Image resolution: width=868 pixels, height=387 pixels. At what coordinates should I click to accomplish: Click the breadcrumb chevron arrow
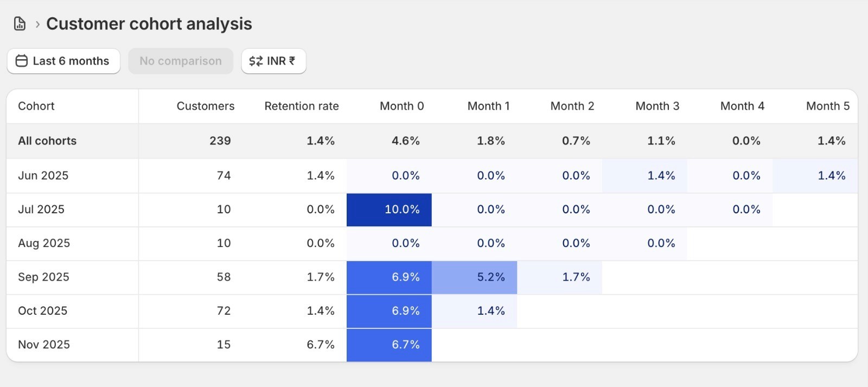click(x=37, y=24)
